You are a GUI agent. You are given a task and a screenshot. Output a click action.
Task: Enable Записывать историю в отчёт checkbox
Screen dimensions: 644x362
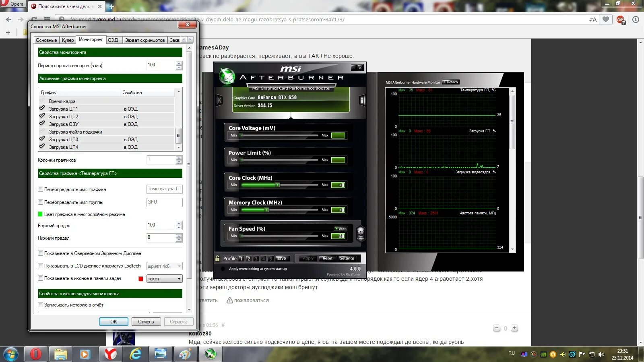pyautogui.click(x=40, y=305)
